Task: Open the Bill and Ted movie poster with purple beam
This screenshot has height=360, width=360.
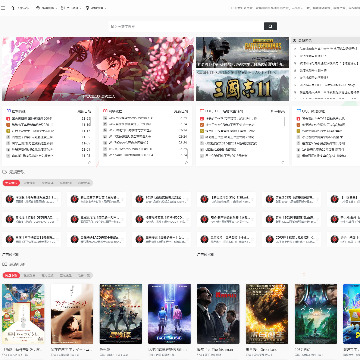Action: click(x=169, y=314)
